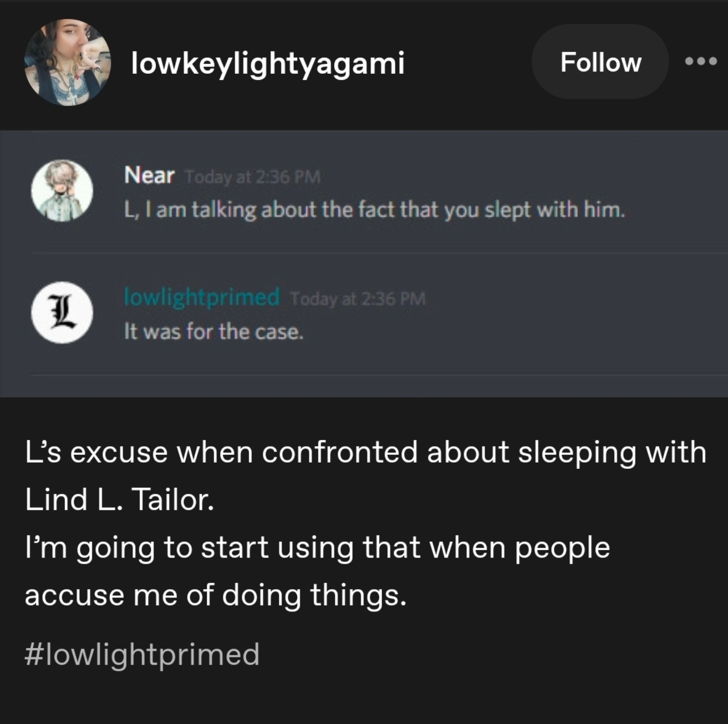Image resolution: width=728 pixels, height=724 pixels.
Task: Click the gothic L avatar icon
Action: 62,313
